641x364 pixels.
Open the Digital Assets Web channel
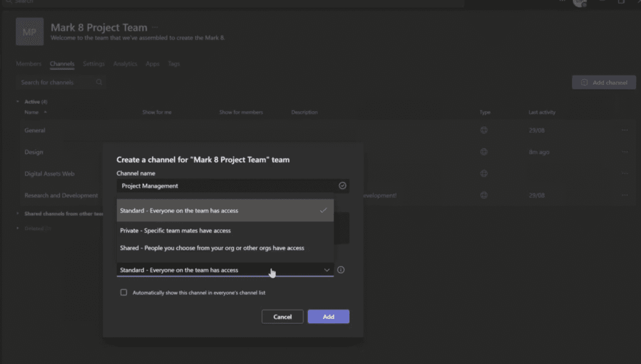click(x=49, y=174)
